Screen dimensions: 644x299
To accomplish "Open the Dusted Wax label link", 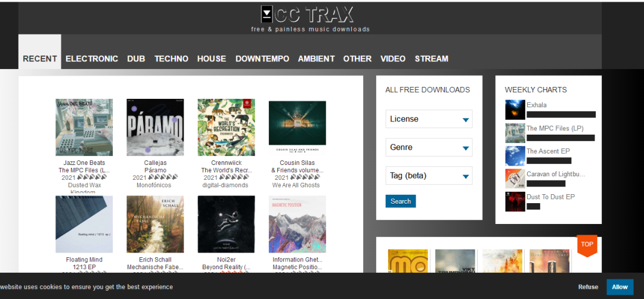I will pos(84,189).
